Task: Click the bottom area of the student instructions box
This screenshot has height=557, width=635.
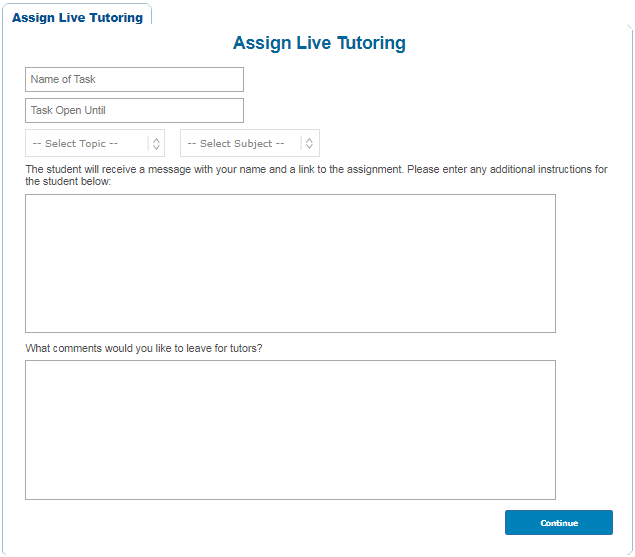Action: pyautogui.click(x=290, y=318)
